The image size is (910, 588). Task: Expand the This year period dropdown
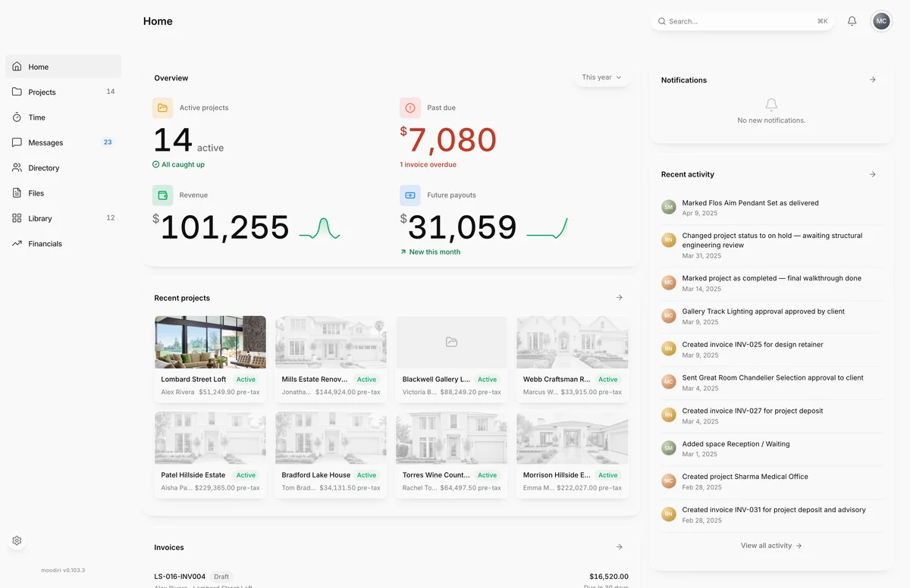tap(602, 77)
